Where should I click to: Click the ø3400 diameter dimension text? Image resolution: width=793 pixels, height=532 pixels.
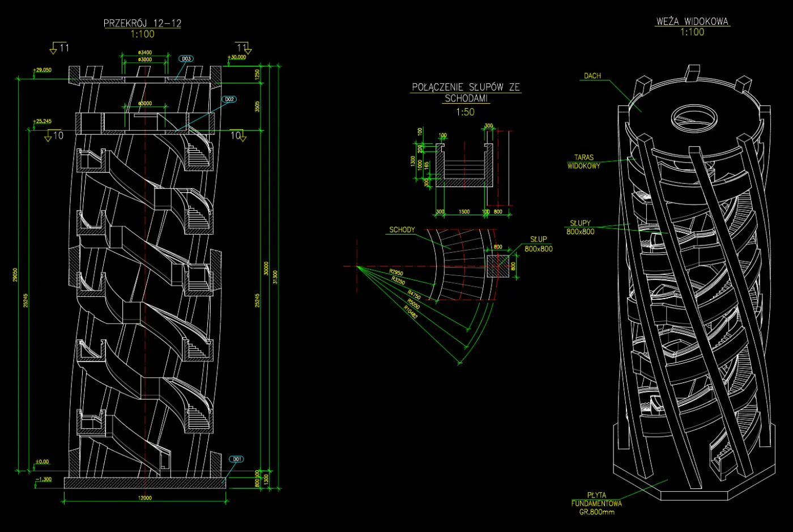click(144, 53)
